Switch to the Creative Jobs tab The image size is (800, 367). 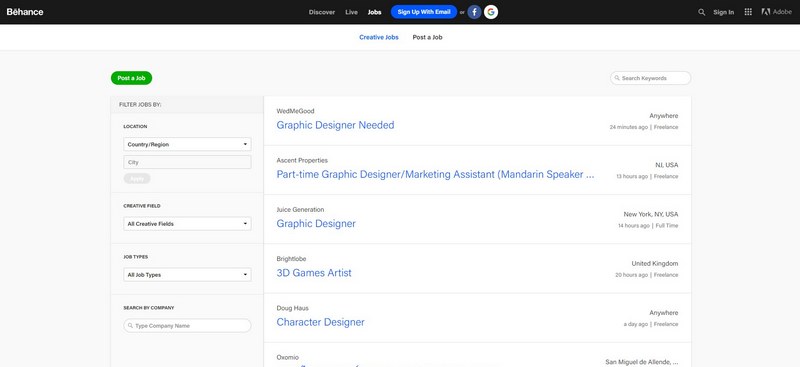click(379, 37)
